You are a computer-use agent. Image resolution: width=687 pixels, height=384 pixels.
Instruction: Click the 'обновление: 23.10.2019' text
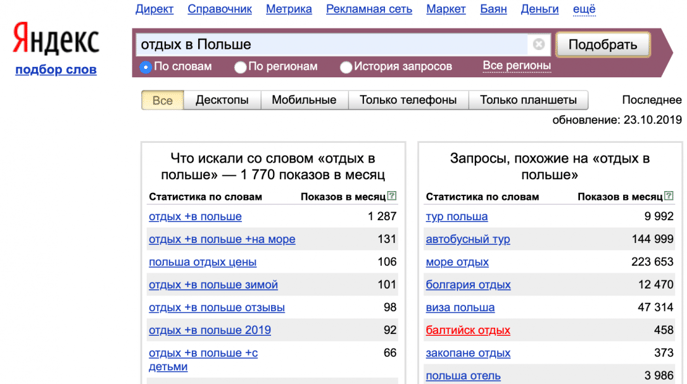[617, 120]
